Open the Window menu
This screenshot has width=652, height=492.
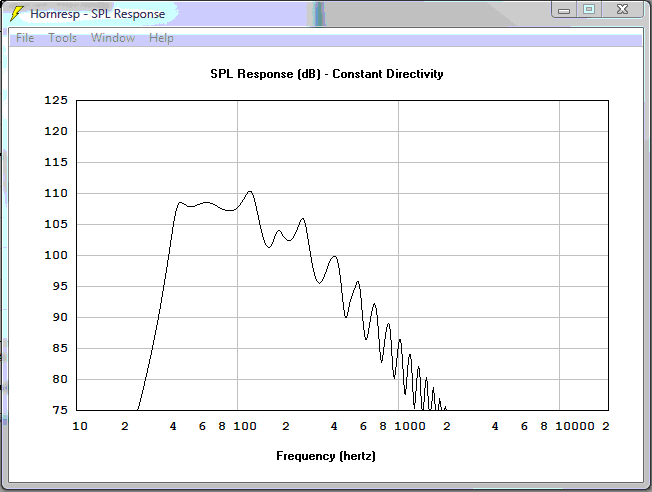pos(113,38)
